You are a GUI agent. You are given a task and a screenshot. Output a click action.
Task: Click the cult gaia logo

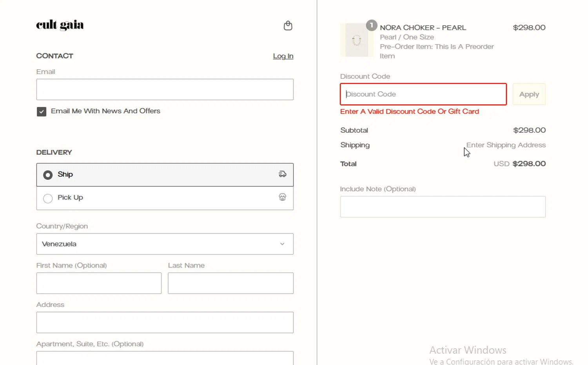tap(60, 25)
